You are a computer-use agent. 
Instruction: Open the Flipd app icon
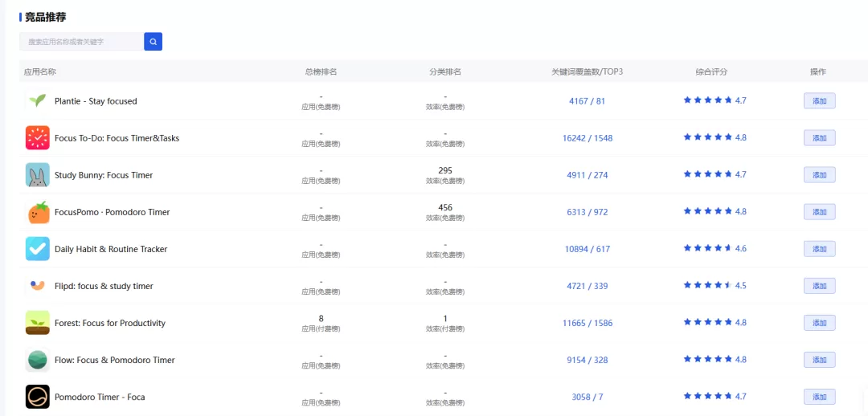tap(38, 286)
